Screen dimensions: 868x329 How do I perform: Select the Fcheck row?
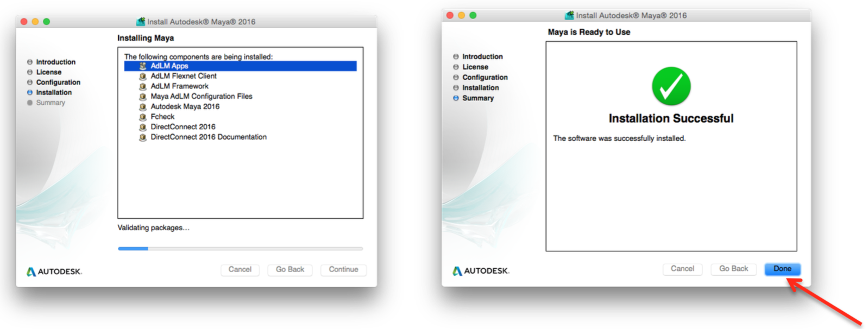[241, 117]
